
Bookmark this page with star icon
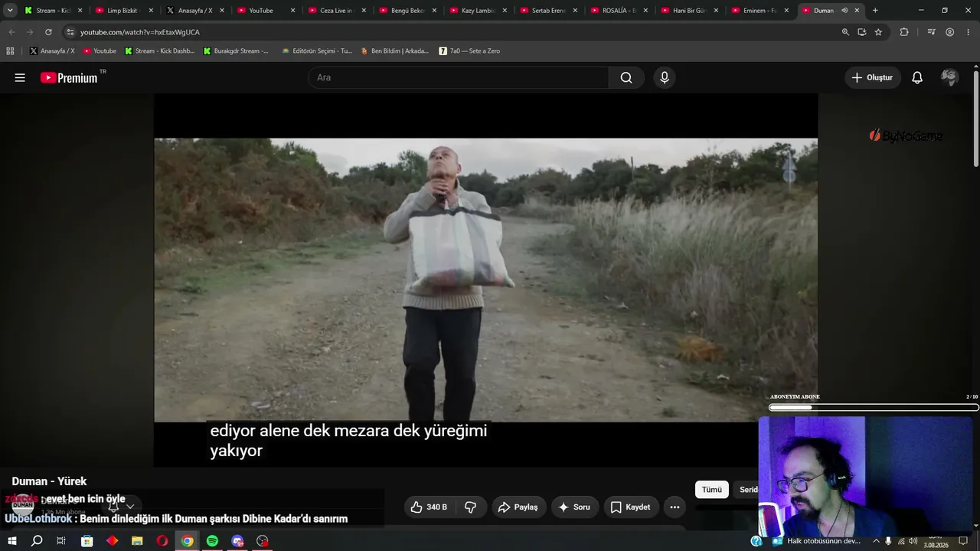click(878, 32)
